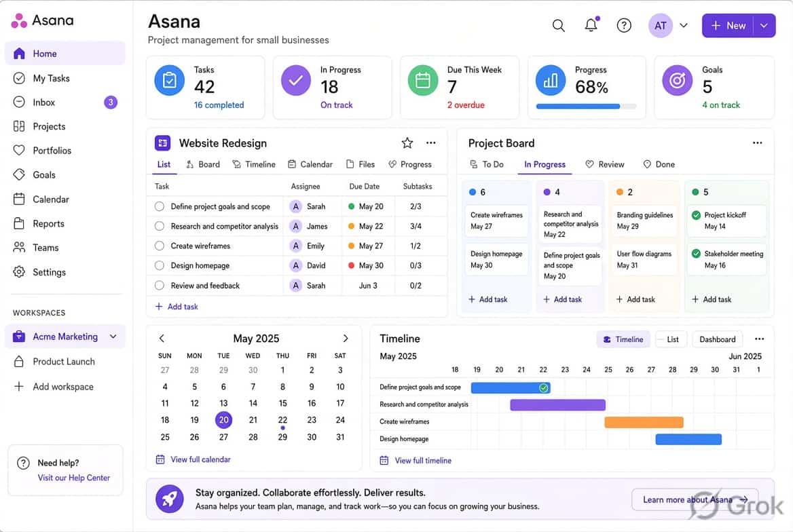Select the To Do board tab
Image resolution: width=793 pixels, height=532 pixels.
click(487, 164)
